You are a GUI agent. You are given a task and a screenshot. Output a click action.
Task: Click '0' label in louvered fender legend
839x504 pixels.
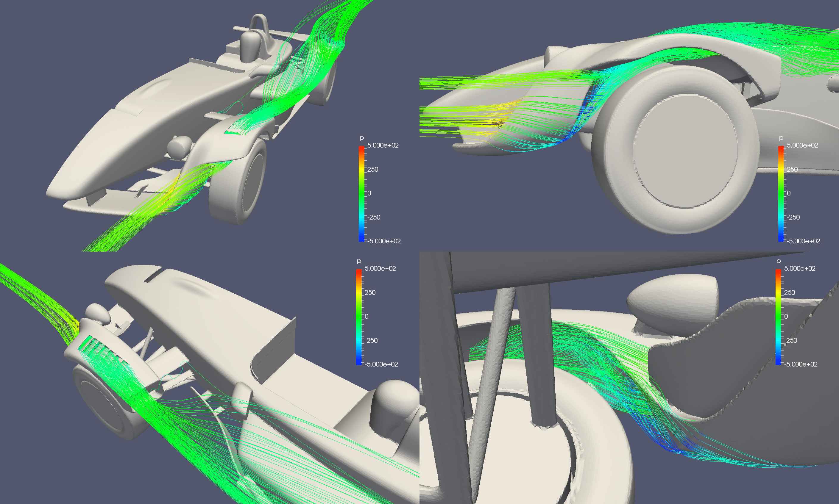click(x=367, y=317)
